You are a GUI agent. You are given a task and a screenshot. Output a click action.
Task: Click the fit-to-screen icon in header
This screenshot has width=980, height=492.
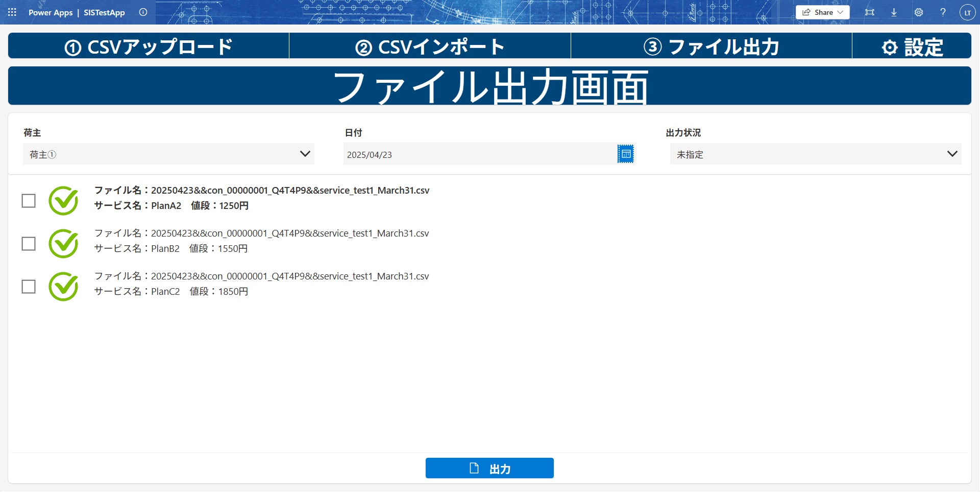pos(870,12)
